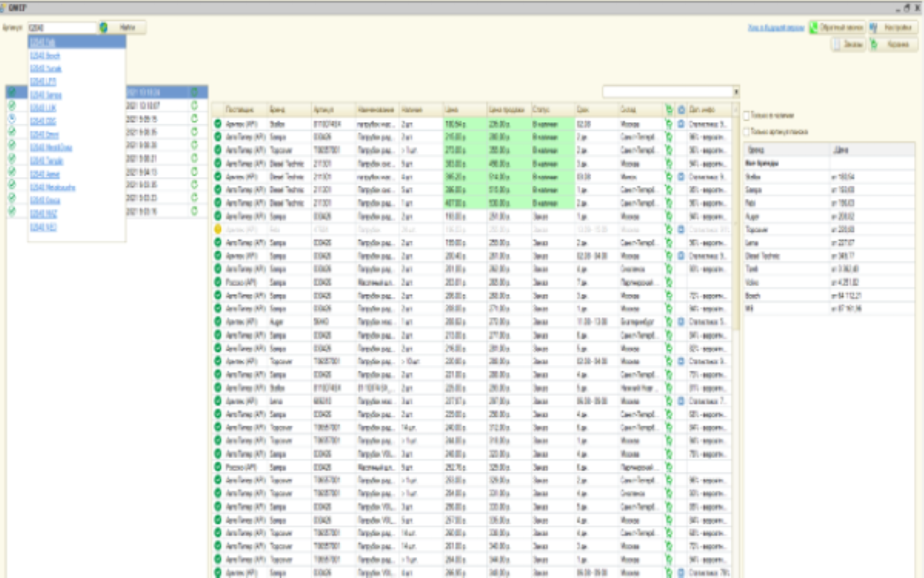Image resolution: width=924 pixels, height=578 pixels.
Task: Click checkmark icon in history list header
Action: (12, 92)
